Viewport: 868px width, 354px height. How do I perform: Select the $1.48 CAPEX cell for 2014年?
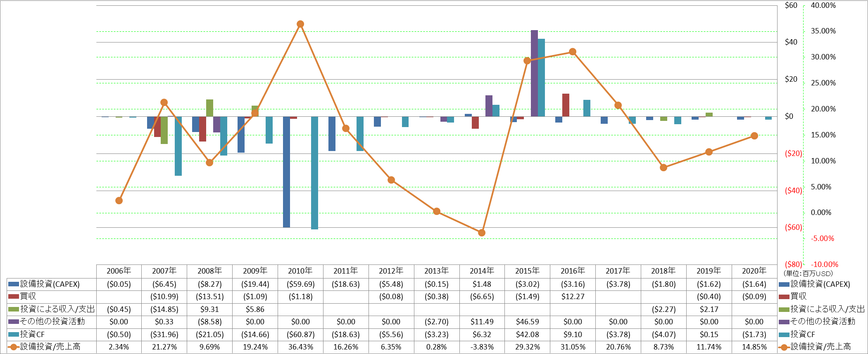click(x=482, y=284)
